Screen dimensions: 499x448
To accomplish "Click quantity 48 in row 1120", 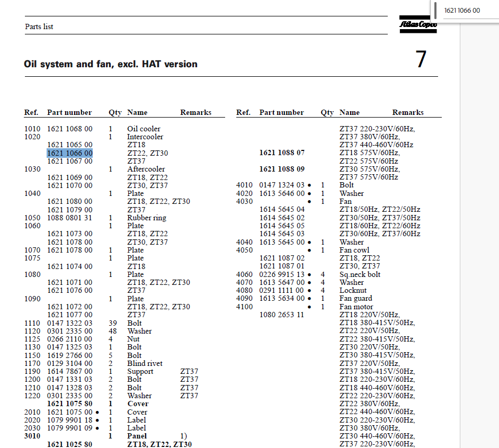I will click(x=113, y=331).
